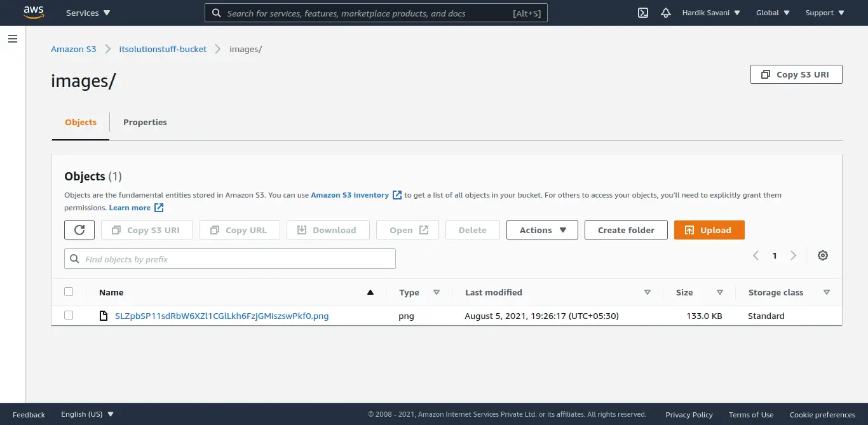This screenshot has width=868, height=425.
Task: Expand the Actions dropdown
Action: (x=542, y=230)
